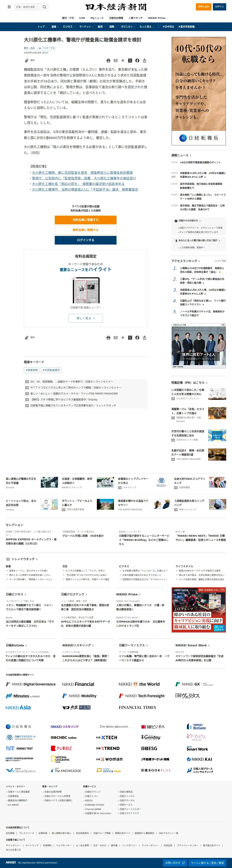Click the #損害賠償 keyword tag
This screenshot has width=232, height=868.
click(x=32, y=370)
